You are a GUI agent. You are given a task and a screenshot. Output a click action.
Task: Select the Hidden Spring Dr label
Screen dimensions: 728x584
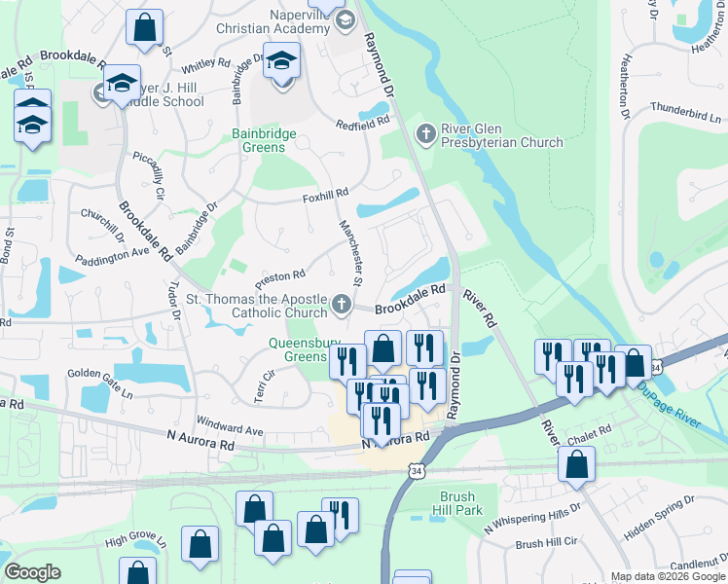659,518
